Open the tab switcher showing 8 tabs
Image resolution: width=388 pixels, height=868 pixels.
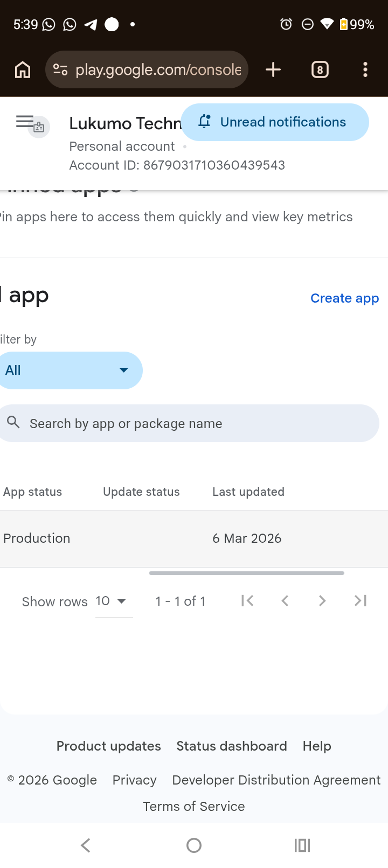tap(320, 69)
